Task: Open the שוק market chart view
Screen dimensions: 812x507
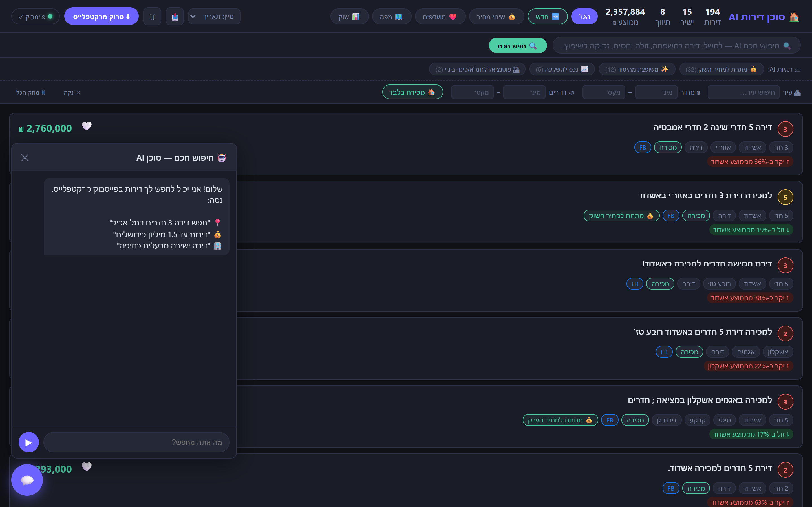Action: pos(349,16)
